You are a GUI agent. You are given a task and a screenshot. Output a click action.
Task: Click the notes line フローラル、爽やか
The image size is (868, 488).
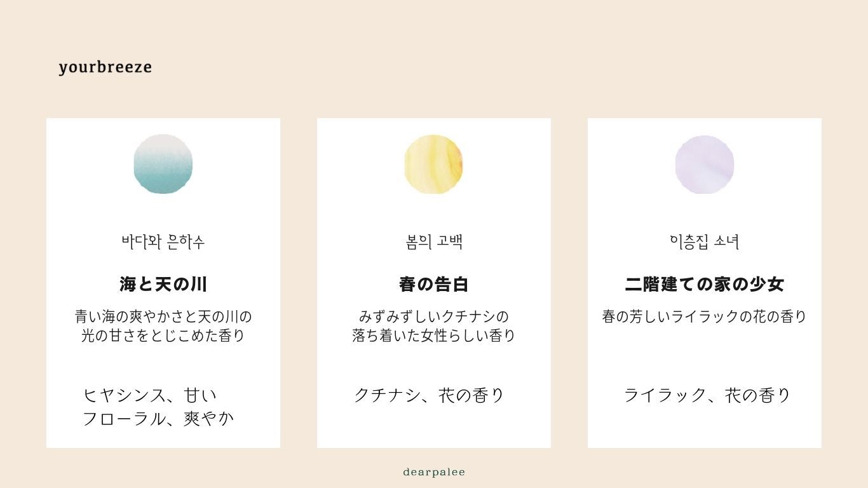pyautogui.click(x=158, y=419)
